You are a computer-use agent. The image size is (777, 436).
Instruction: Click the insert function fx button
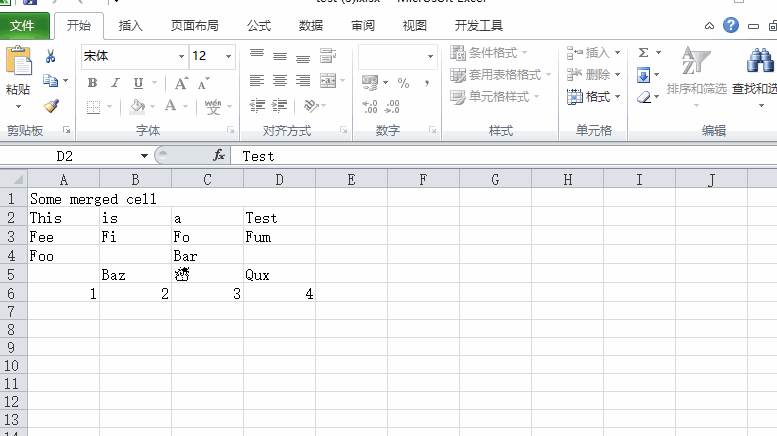click(x=219, y=156)
